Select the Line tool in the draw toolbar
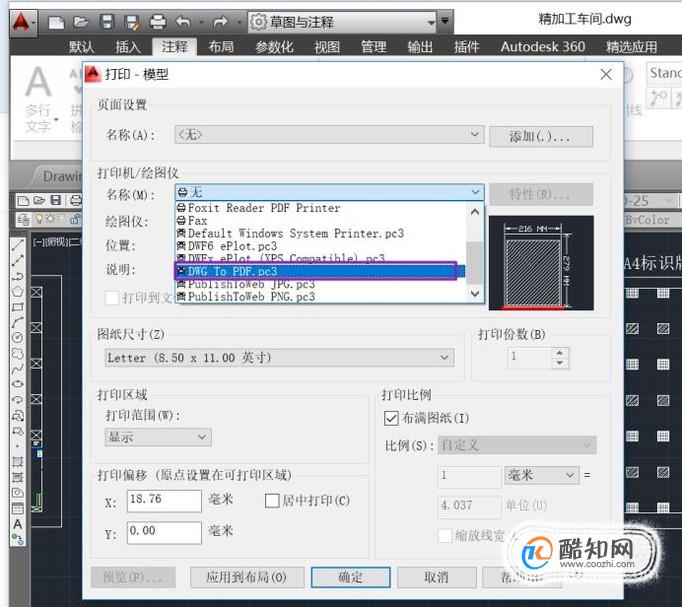682x607 pixels. (17, 244)
